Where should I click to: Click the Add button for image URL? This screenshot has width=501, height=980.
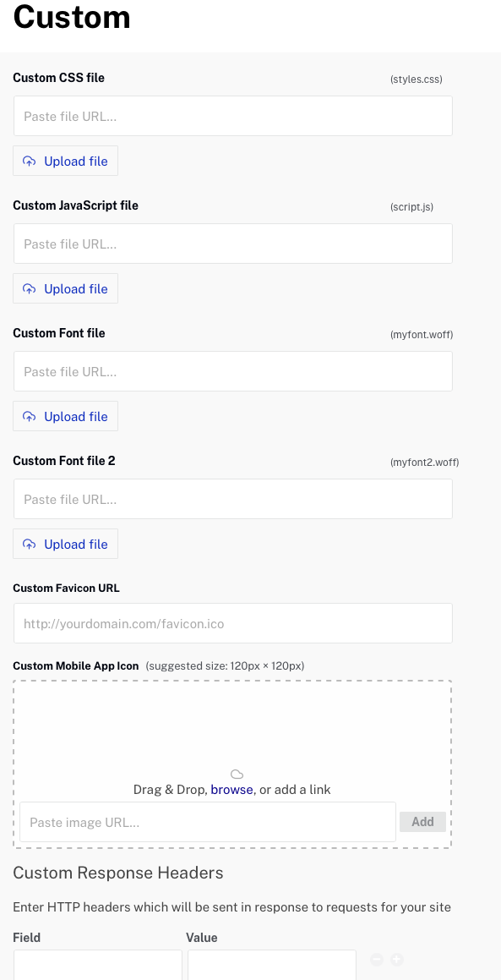423,822
